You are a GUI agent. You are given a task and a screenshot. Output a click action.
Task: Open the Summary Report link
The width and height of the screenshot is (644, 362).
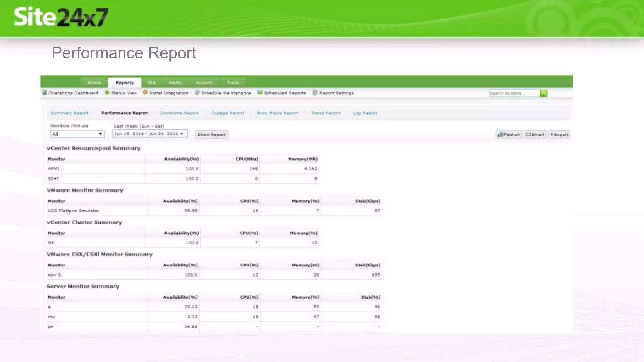(69, 113)
